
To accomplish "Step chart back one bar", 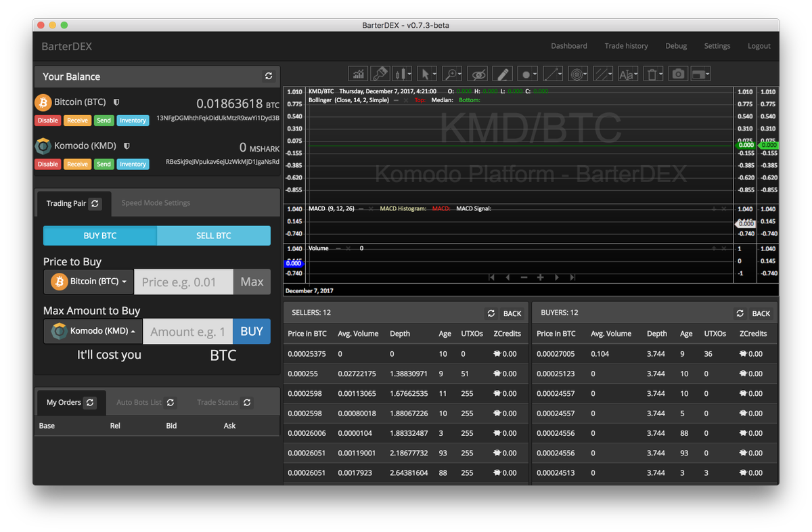I will 507,278.
